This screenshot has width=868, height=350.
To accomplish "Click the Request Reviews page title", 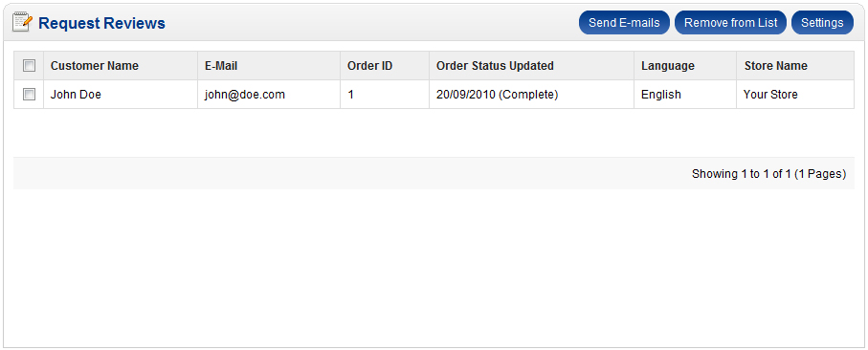I will click(x=101, y=23).
